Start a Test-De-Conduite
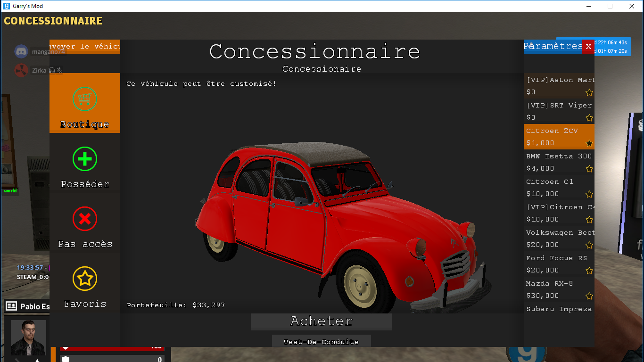 322,341
